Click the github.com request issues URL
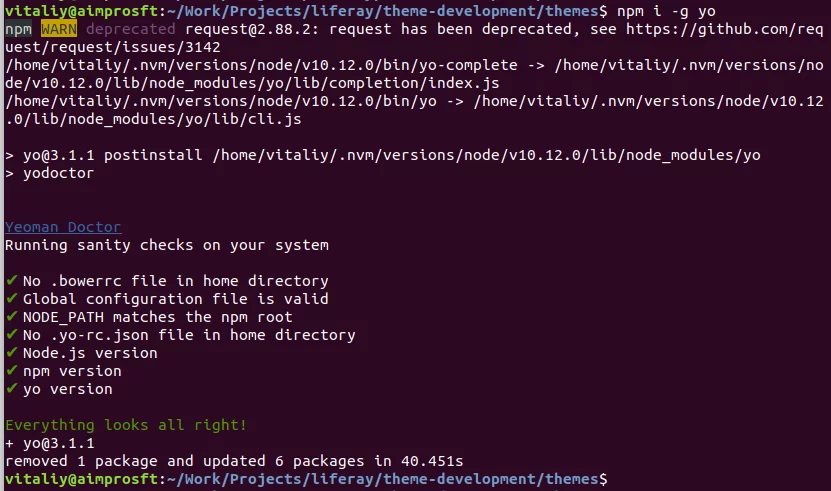The height and width of the screenshot is (491, 831). click(414, 38)
